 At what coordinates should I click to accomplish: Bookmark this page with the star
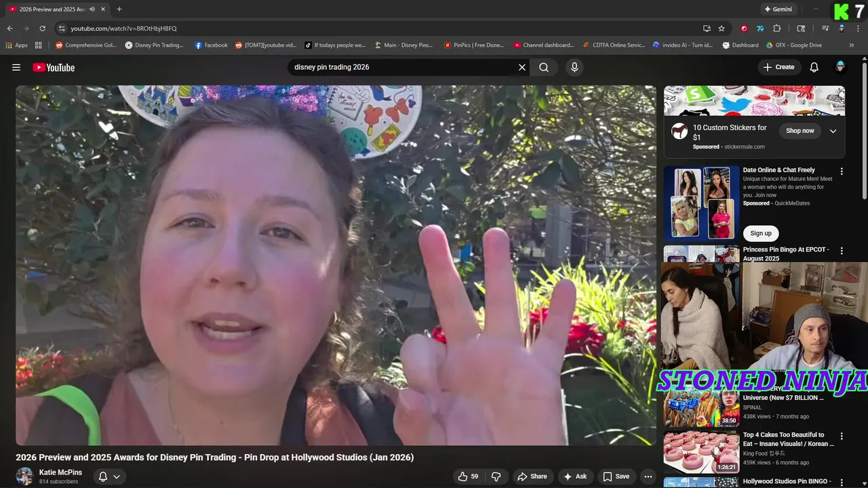[x=722, y=28]
